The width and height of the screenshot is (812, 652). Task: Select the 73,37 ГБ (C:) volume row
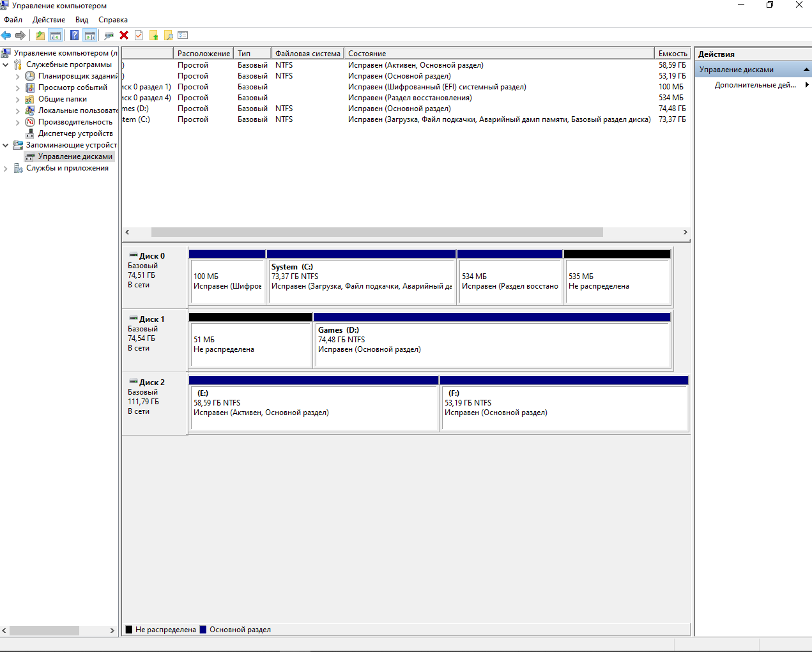(406, 119)
